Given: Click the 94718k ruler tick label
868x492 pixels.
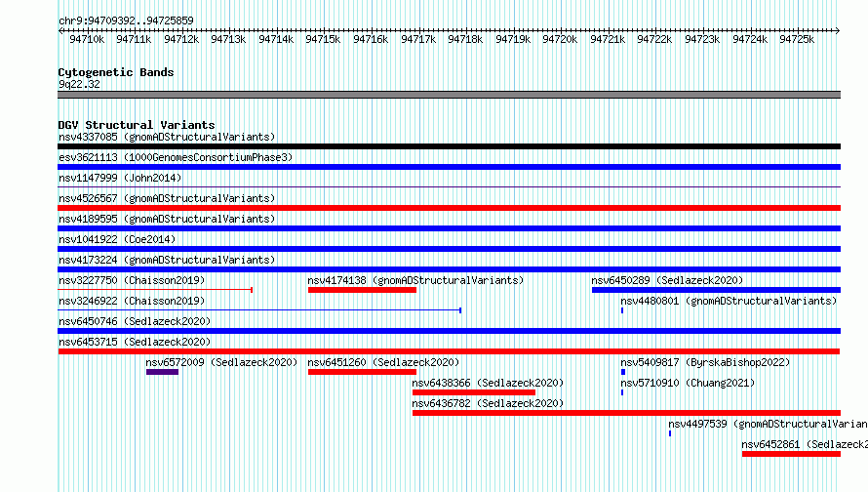Looking at the screenshot, I should 465,39.
